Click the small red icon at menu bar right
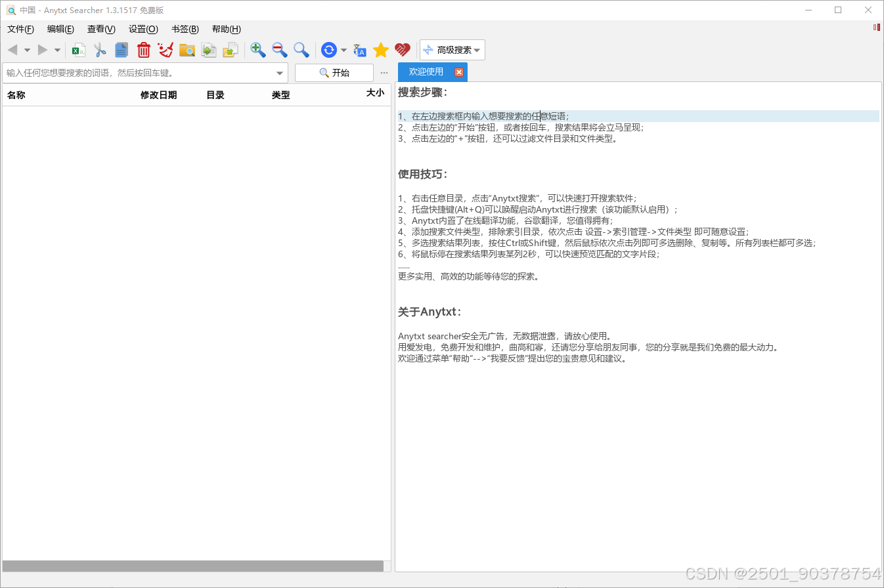 (876, 27)
